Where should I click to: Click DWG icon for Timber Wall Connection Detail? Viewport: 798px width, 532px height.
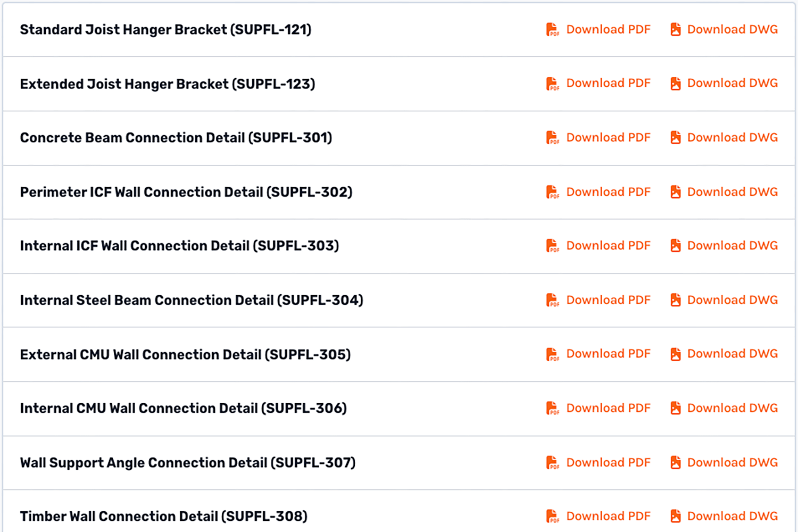[676, 516]
